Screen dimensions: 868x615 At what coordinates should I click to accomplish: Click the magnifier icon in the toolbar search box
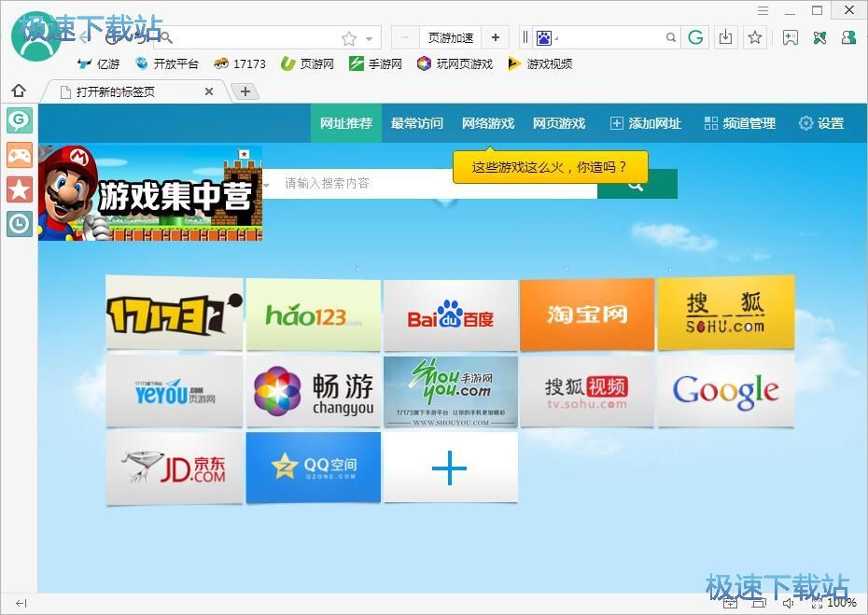670,37
